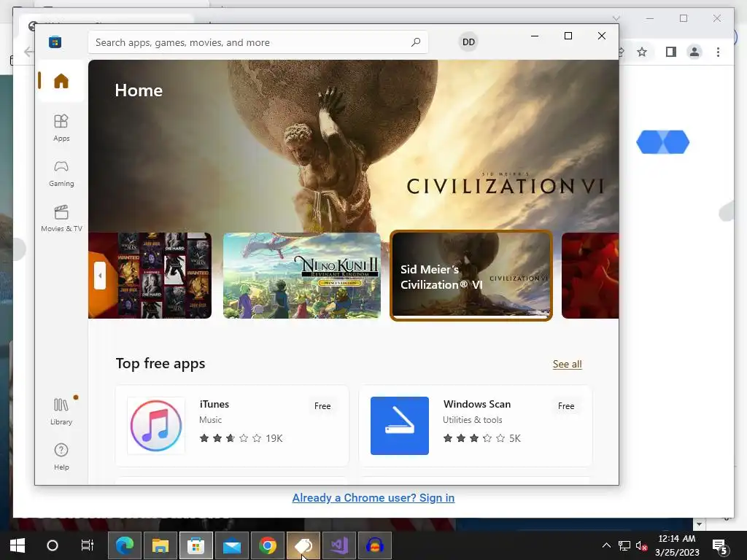Image resolution: width=747 pixels, height=560 pixels.
Task: Open Chrome three-dot menu
Action: (718, 52)
